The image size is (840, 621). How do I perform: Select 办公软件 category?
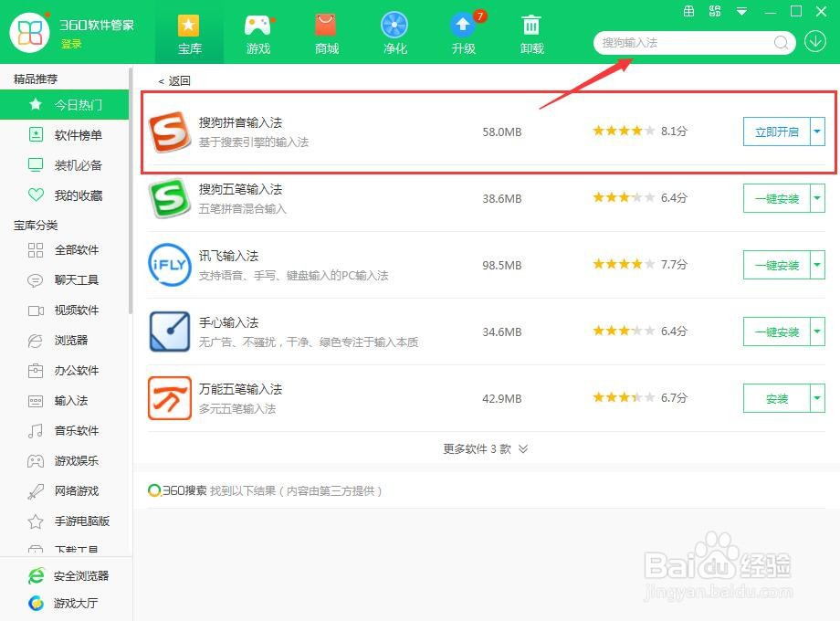pos(64,370)
